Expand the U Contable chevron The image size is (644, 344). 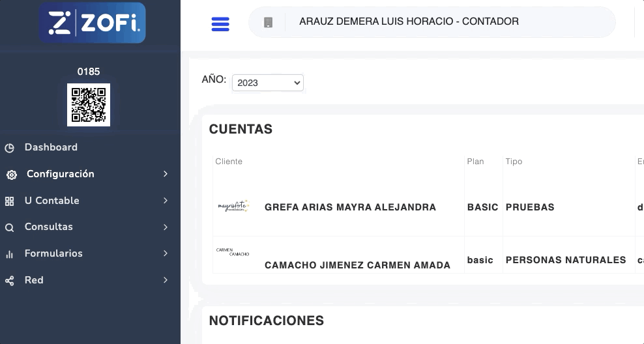point(166,201)
